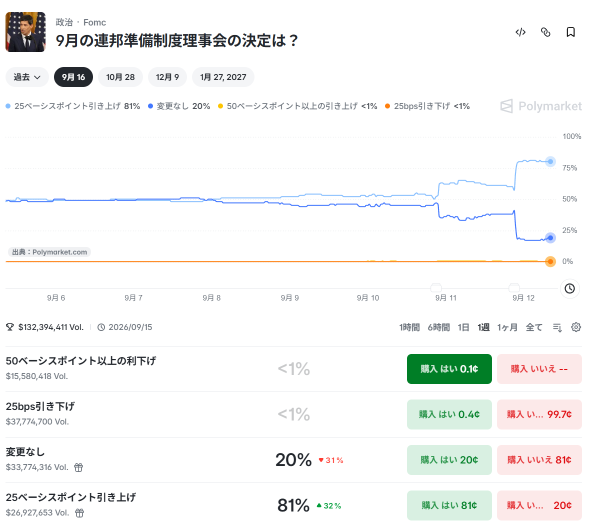Viewport: 590px width, 521px height.
Task: Bookmark this market
Action: 570,32
